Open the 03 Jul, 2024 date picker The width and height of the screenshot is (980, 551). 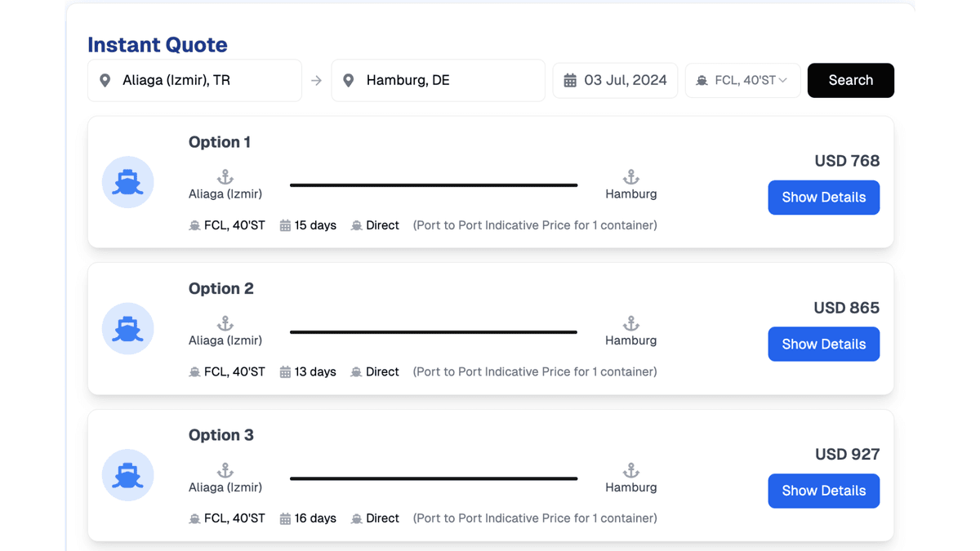click(625, 80)
